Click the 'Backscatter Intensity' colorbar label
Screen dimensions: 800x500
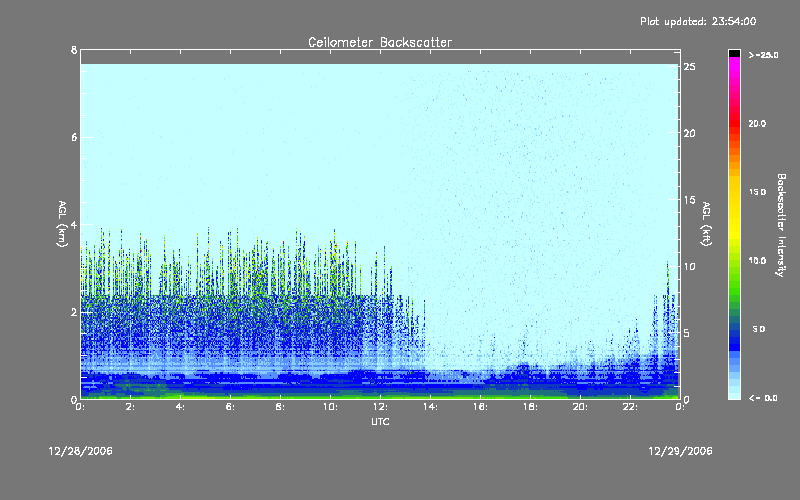coord(781,225)
